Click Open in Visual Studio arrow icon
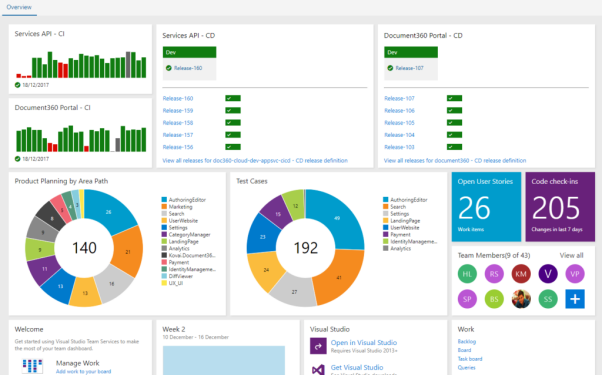Viewport: 602px width, 375px height. pyautogui.click(x=318, y=346)
